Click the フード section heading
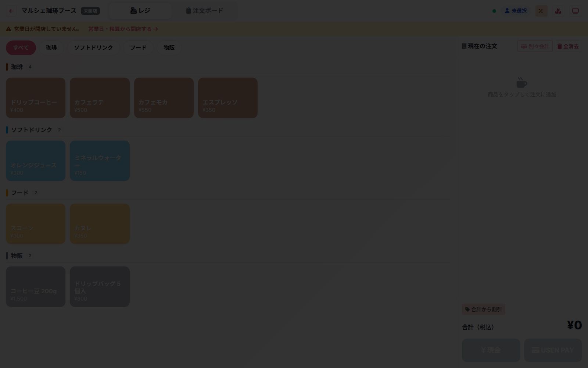 pyautogui.click(x=20, y=193)
